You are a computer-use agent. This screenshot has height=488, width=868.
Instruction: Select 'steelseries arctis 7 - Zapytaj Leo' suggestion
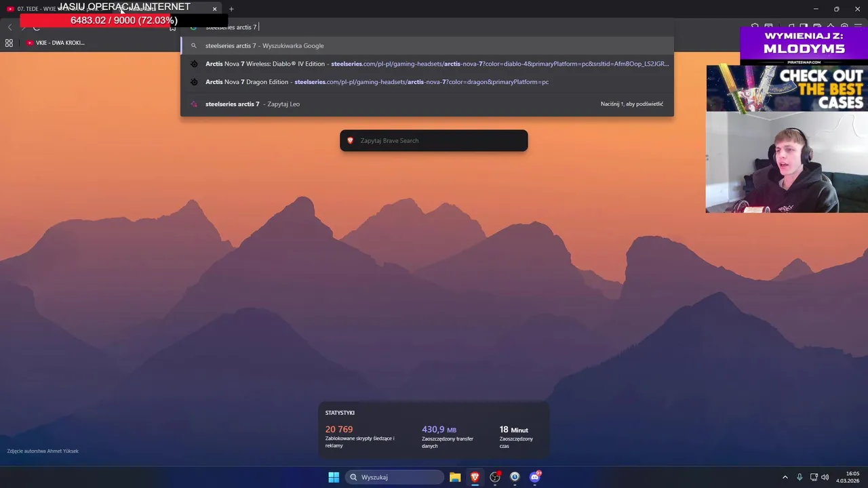427,104
